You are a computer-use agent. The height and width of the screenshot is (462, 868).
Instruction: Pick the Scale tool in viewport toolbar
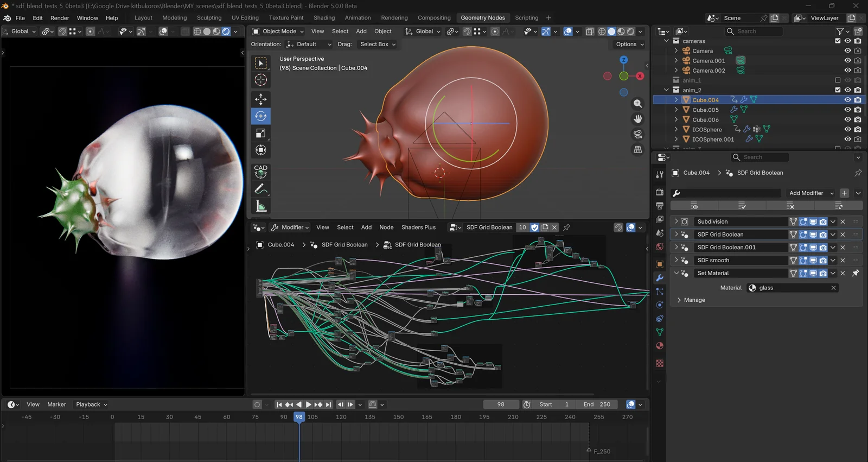click(x=261, y=133)
